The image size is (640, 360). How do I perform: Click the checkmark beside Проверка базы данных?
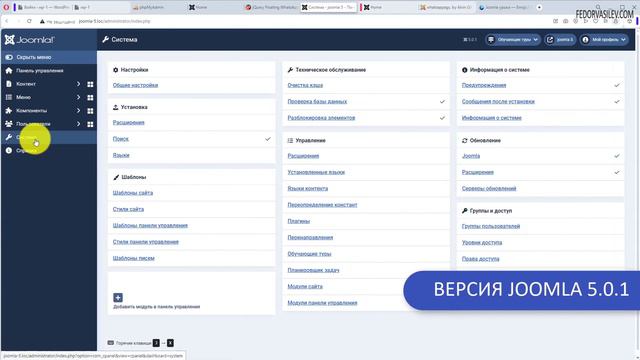click(442, 102)
